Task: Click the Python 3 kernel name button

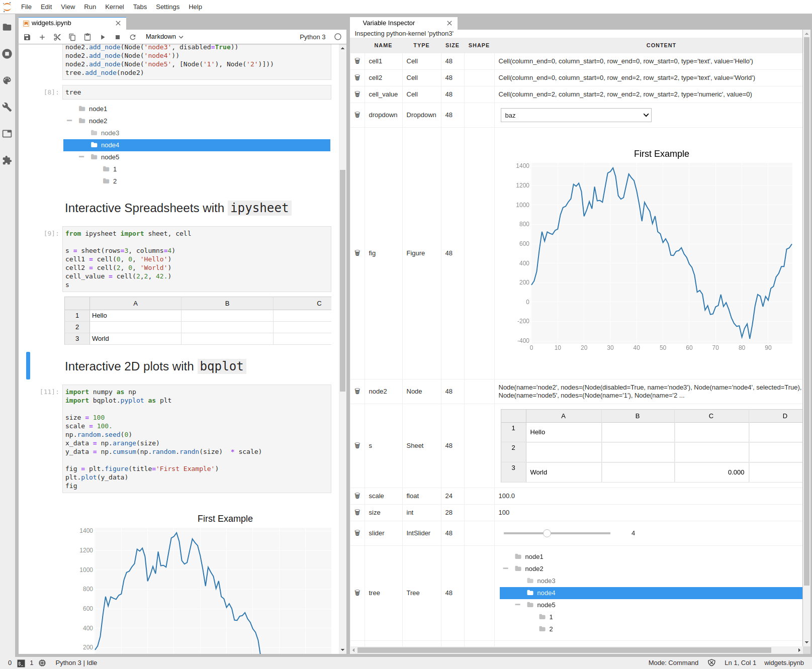Action: (312, 37)
